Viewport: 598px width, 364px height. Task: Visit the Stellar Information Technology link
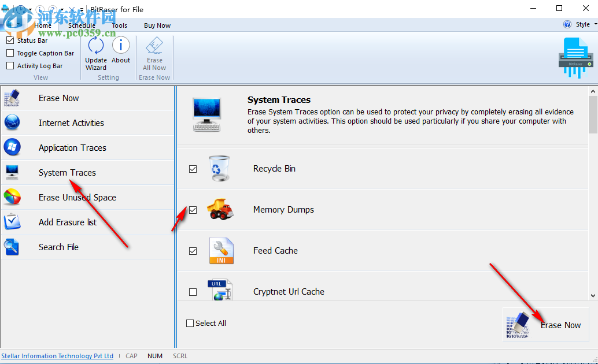pyautogui.click(x=57, y=356)
